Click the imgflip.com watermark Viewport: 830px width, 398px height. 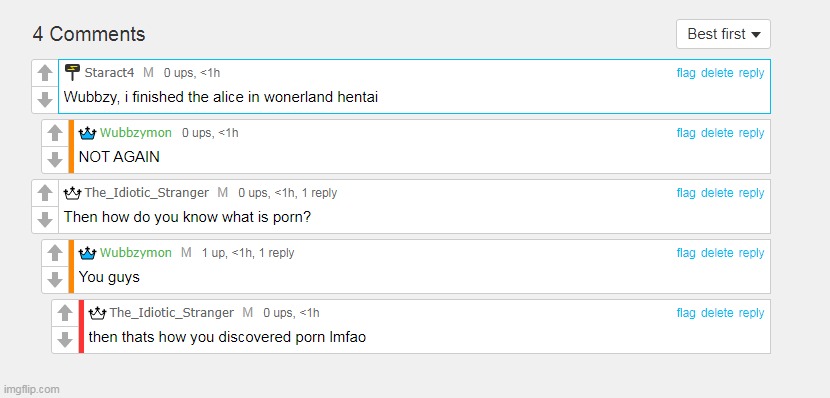pos(31,390)
